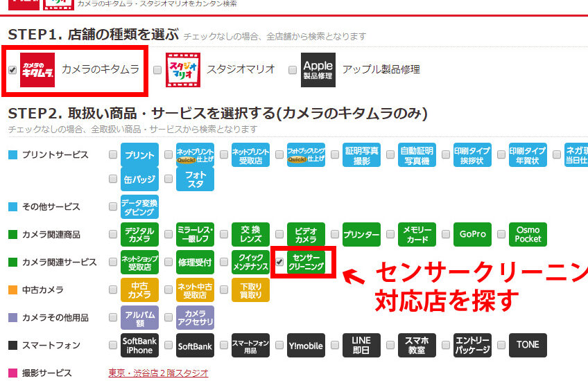Click the orange 中古カメラ badge

139,290
